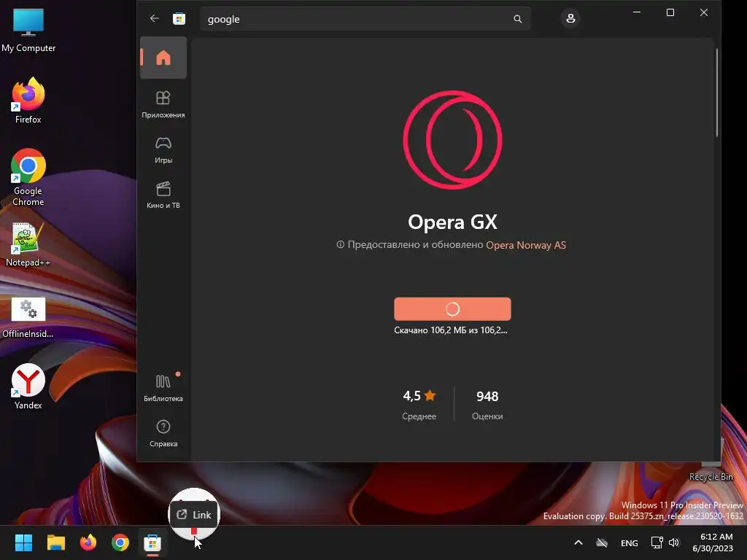Image resolution: width=747 pixels, height=560 pixels.
Task: Open Игры section in sidebar
Action: [x=163, y=149]
